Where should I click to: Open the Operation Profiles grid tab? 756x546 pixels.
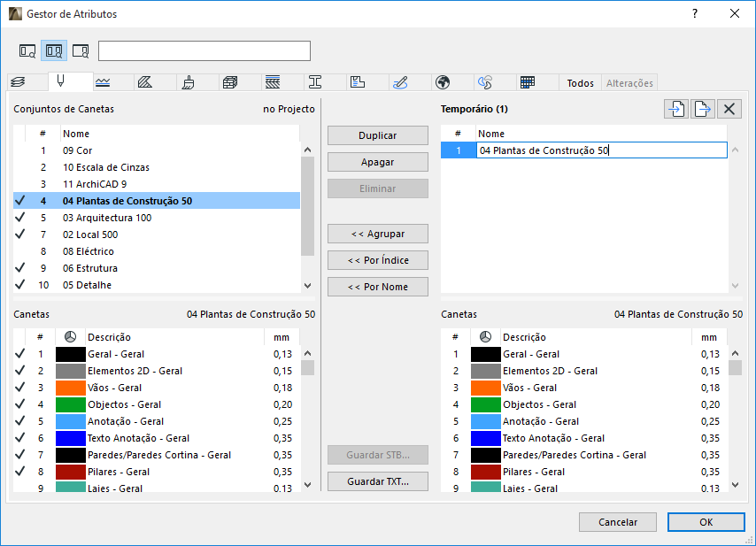click(527, 82)
